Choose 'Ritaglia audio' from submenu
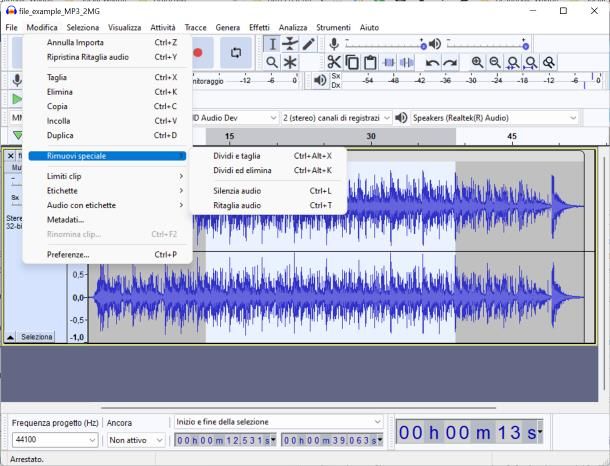 (x=268, y=205)
